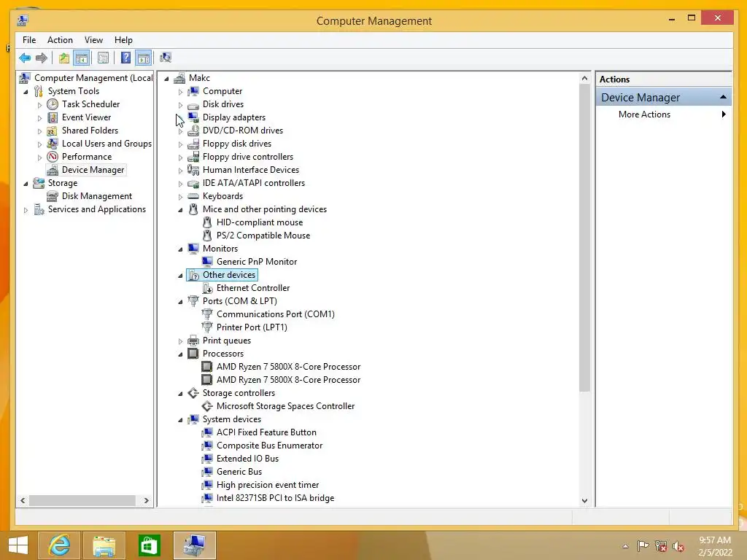Click Action Center flag tray icon
747x560 pixels.
pos(643,546)
